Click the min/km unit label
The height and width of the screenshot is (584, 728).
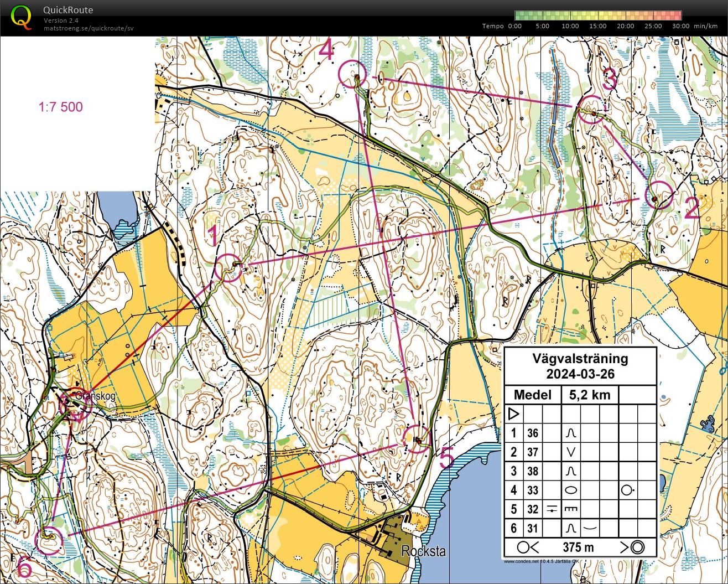point(706,26)
